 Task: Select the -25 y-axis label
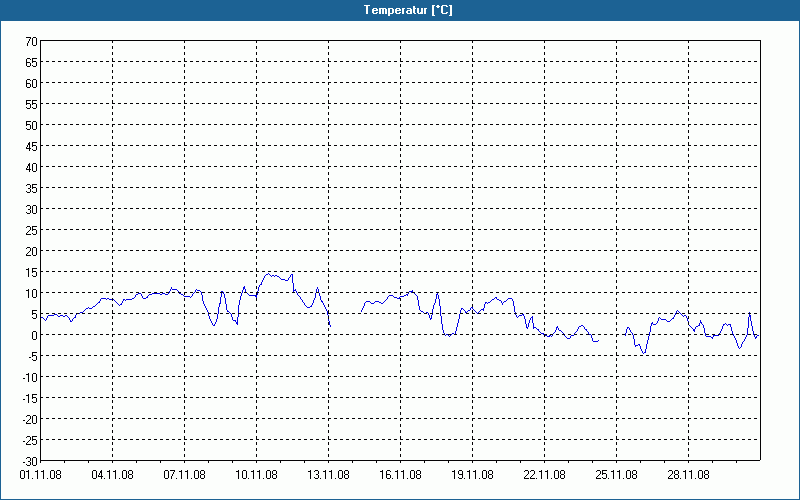(x=28, y=440)
